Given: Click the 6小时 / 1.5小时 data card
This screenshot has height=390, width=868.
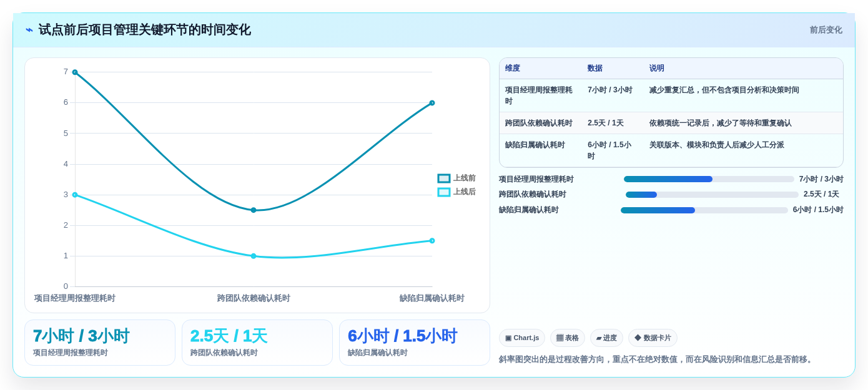Looking at the screenshot, I should 415,343.
